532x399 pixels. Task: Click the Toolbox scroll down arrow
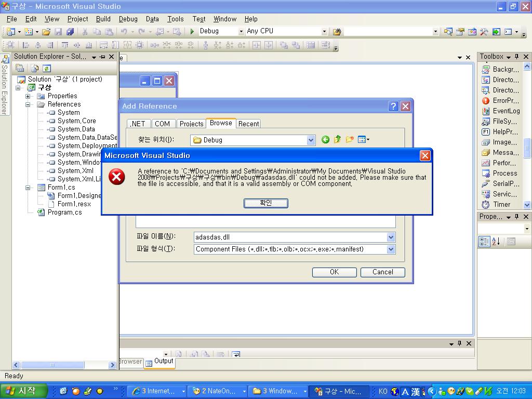coord(527,205)
